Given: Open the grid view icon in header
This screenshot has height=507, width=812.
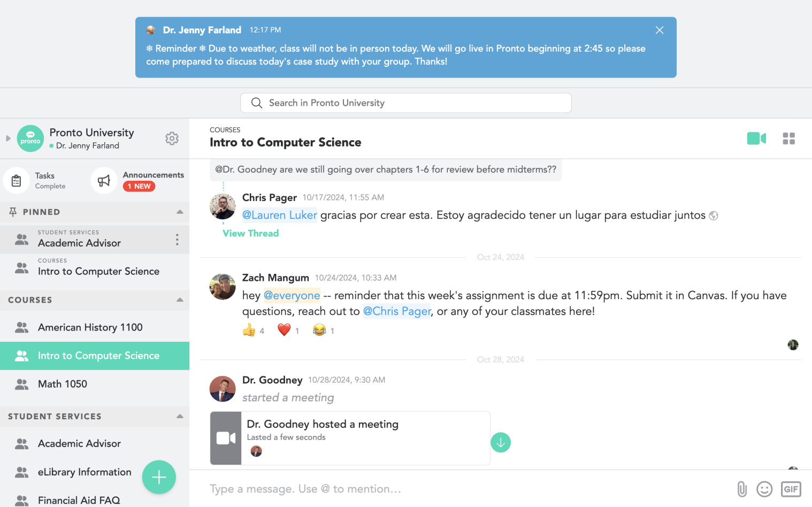Looking at the screenshot, I should tap(788, 139).
